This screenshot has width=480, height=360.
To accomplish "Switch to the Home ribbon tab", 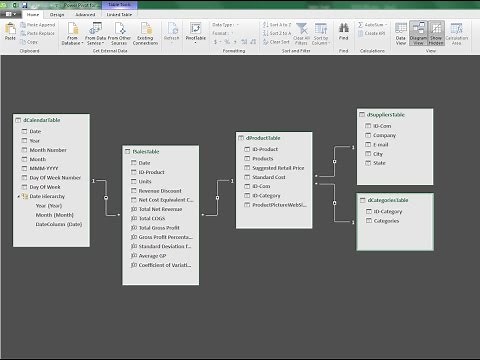I will point(33,15).
